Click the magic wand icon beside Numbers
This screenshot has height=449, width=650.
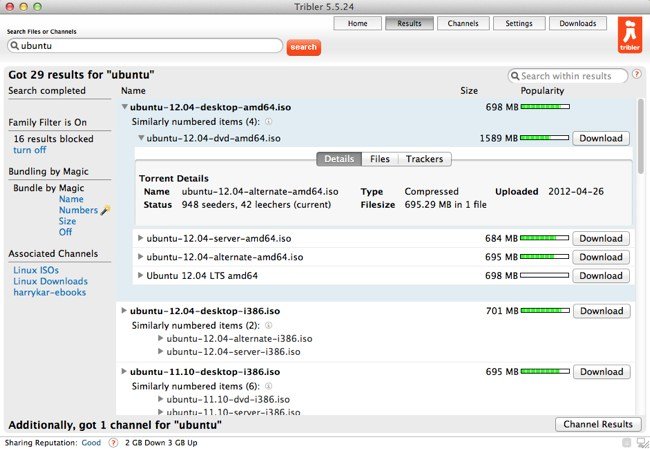(106, 211)
